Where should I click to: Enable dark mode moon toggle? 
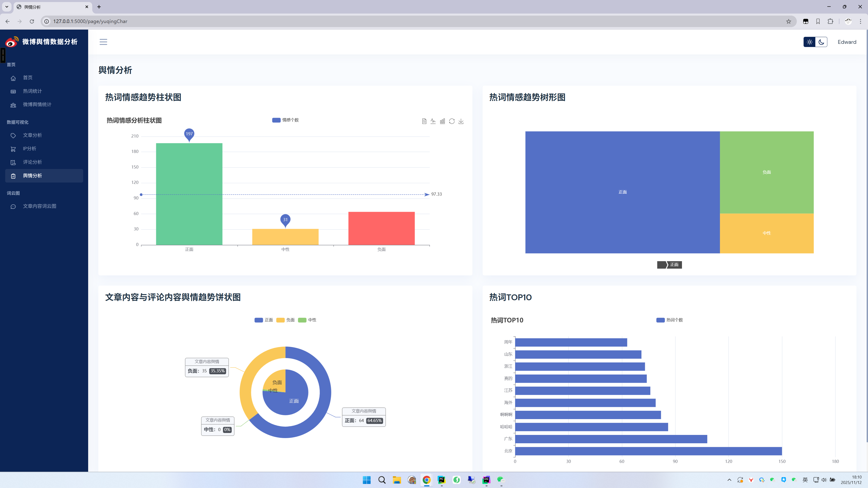click(821, 42)
